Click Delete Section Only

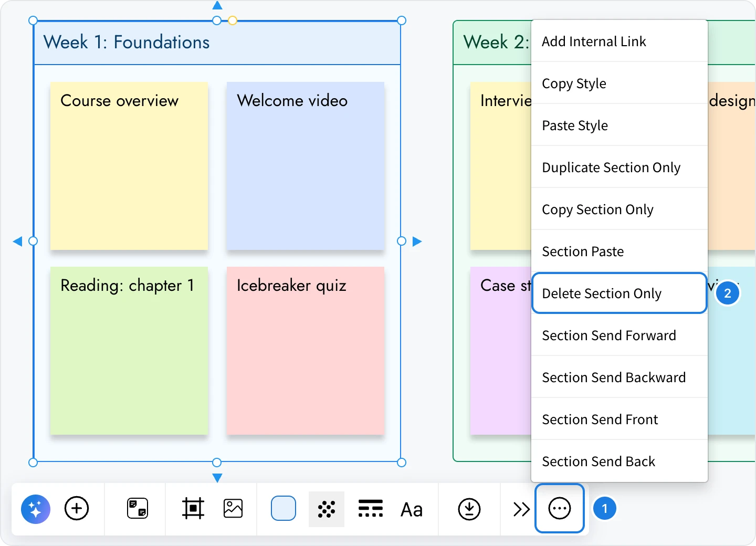point(619,293)
